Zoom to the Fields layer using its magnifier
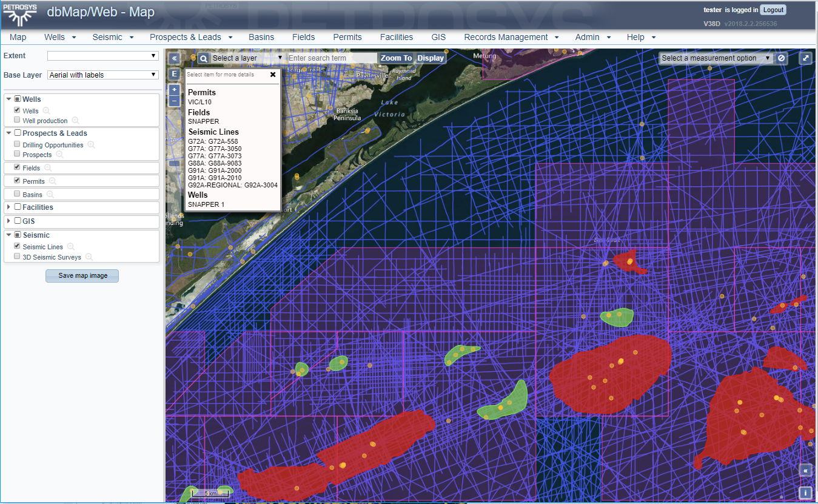 pos(48,168)
